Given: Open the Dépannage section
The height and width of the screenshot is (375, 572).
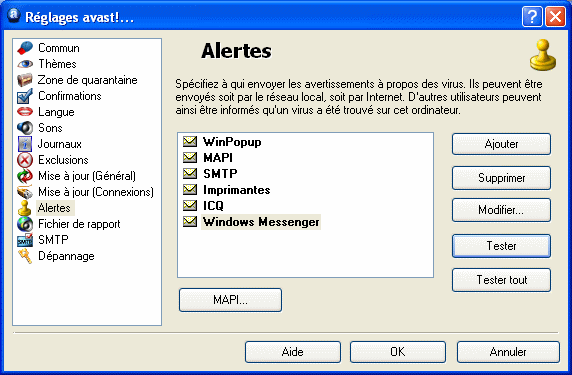Looking at the screenshot, I should coord(66,256).
